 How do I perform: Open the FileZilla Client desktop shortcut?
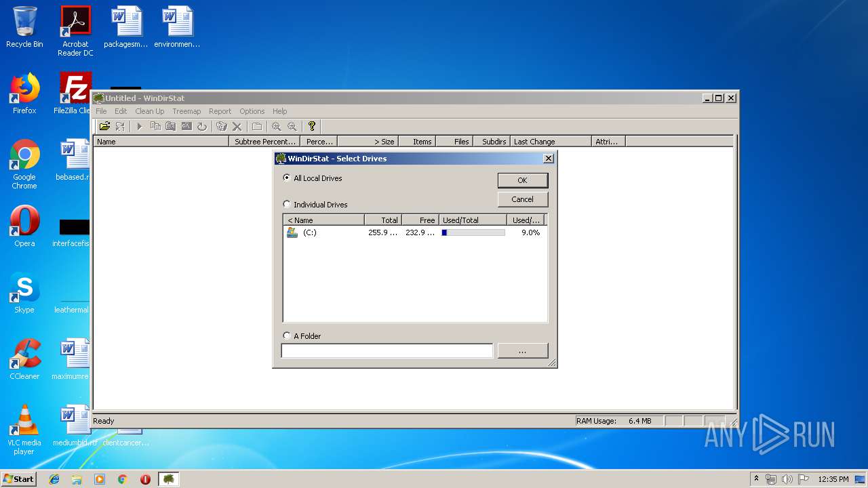pyautogui.click(x=74, y=94)
